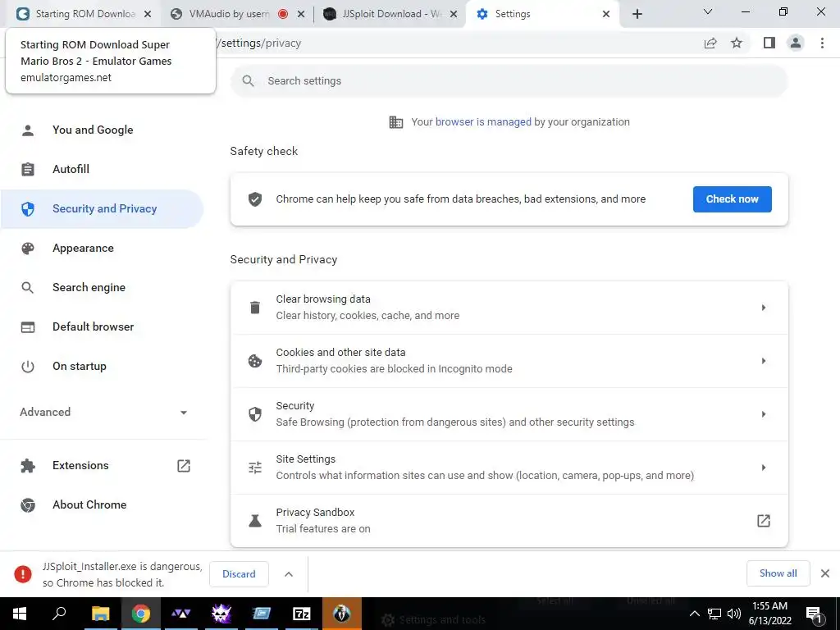
Task: Click the cookie icon
Action: (x=255, y=361)
